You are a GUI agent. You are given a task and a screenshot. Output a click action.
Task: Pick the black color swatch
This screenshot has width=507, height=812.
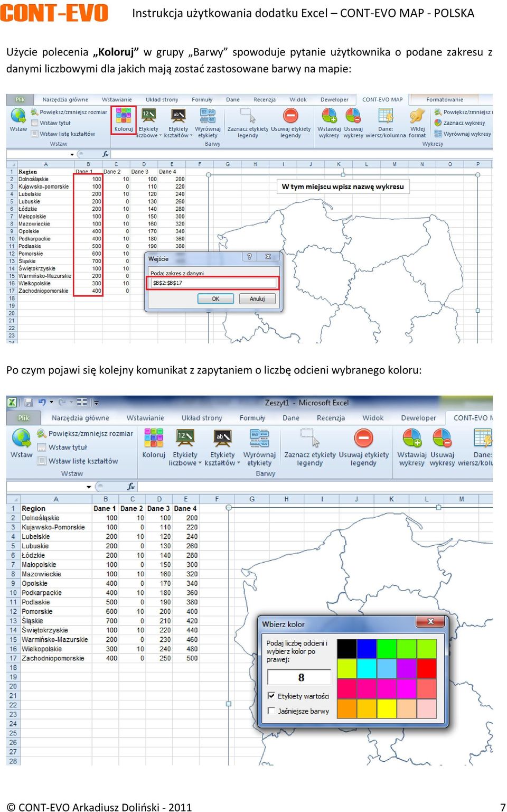click(x=347, y=649)
